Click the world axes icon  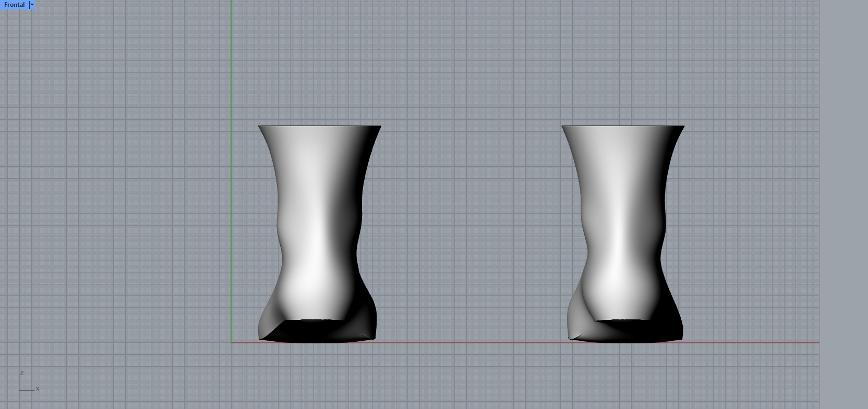tap(29, 381)
